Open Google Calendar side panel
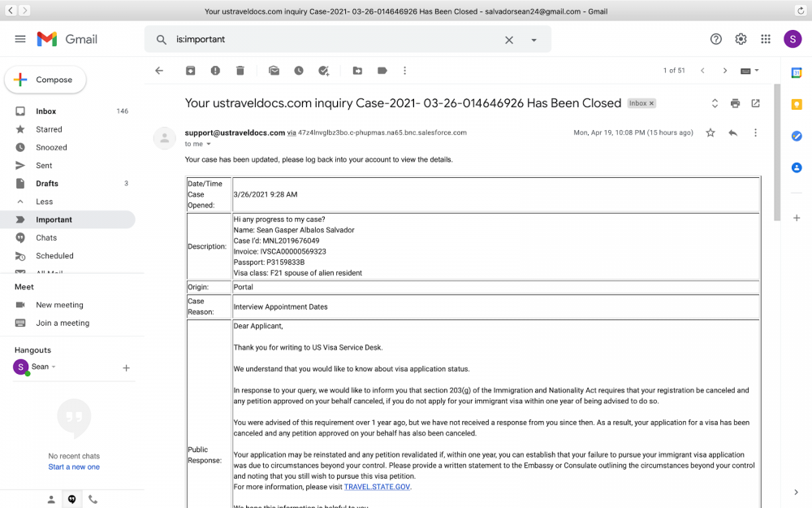Image resolution: width=812 pixels, height=508 pixels. 797,73
